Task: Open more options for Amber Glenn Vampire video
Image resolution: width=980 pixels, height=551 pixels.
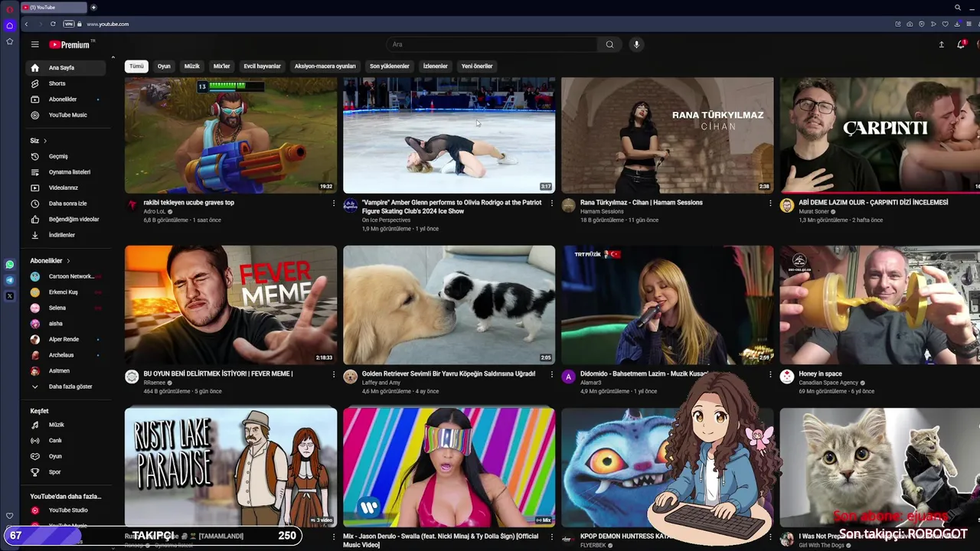Action: coord(551,203)
